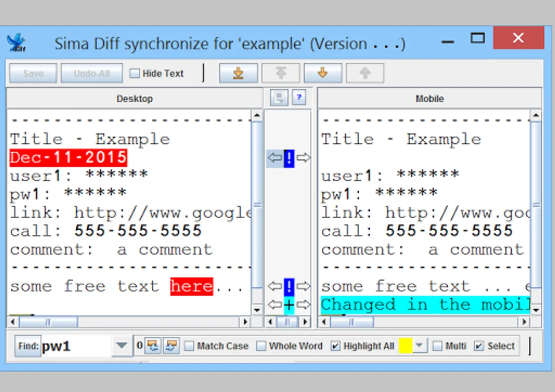Uncheck the Select checkbox
Screen dimensions: 555x392
point(479,346)
